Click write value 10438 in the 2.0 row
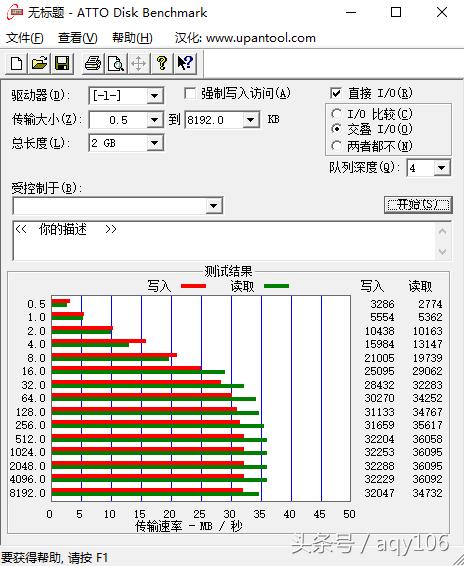The height and width of the screenshot is (566, 464). [x=380, y=331]
